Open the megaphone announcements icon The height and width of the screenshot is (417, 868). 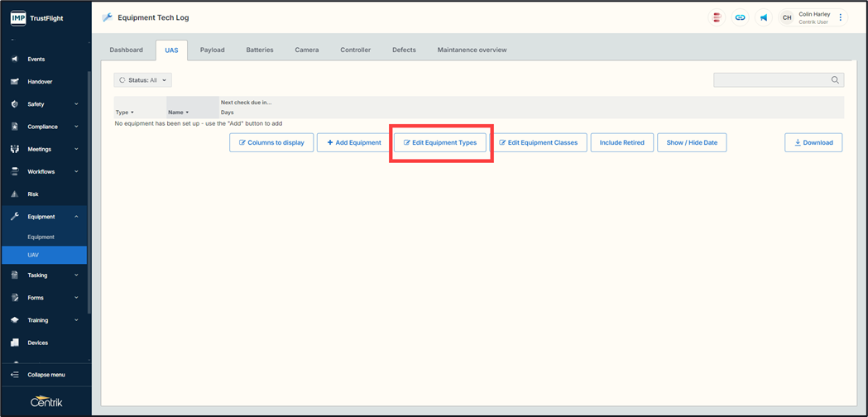click(763, 17)
